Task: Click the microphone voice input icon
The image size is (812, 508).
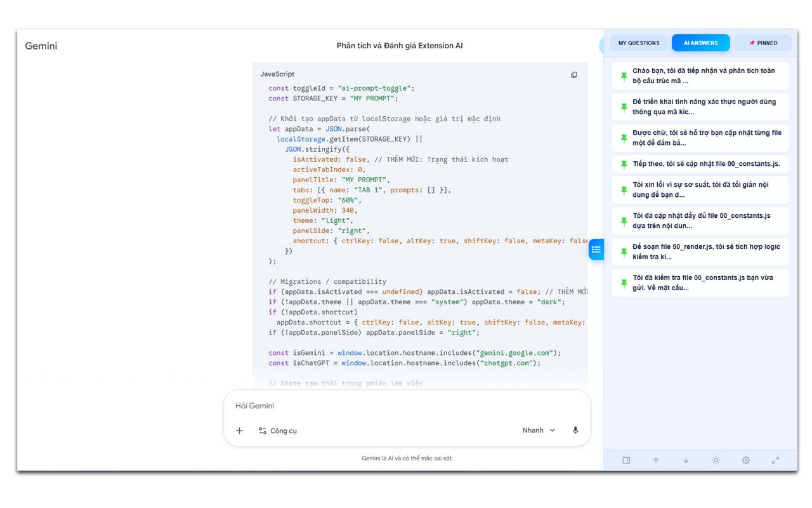Action: tap(575, 431)
